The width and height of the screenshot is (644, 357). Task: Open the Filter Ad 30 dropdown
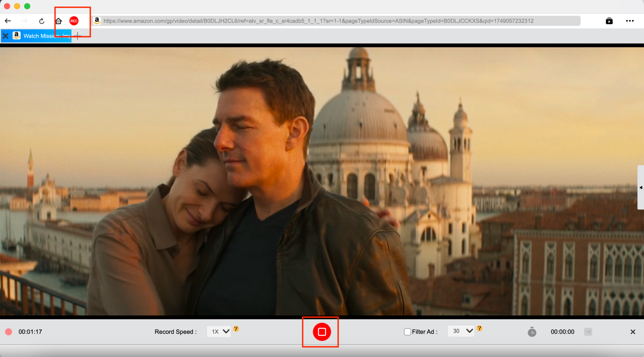point(461,331)
